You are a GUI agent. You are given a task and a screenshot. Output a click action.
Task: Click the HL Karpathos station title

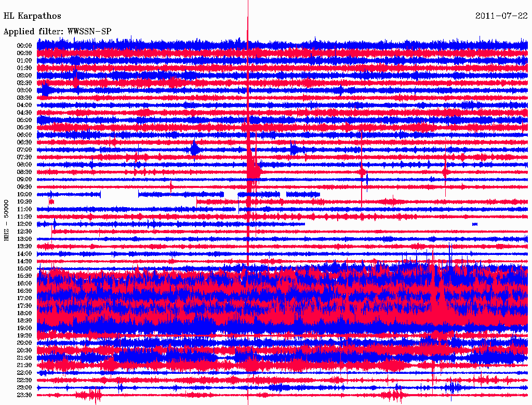click(x=32, y=16)
